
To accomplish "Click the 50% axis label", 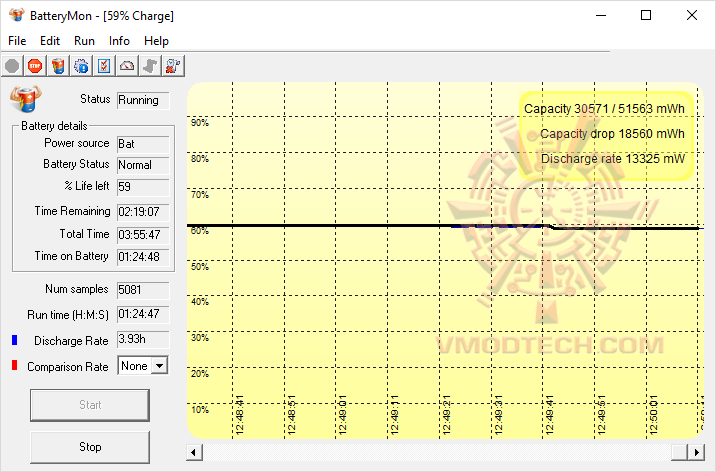I will tap(200, 267).
